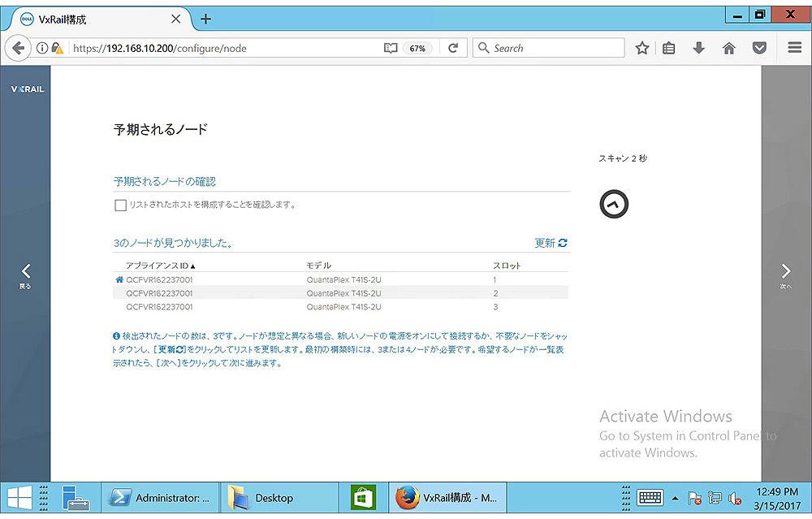812x519 pixels.
Task: Open Firefox hamburger menu
Action: (794, 48)
